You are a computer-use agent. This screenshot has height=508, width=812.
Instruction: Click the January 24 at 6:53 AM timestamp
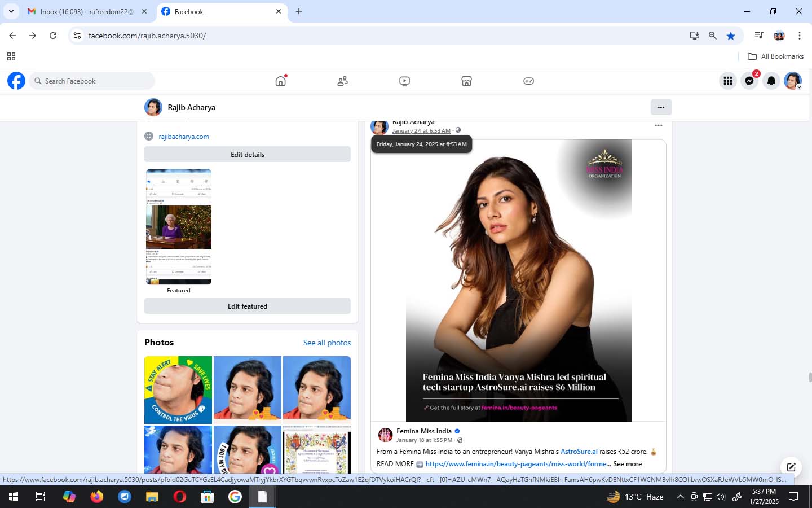point(421,130)
